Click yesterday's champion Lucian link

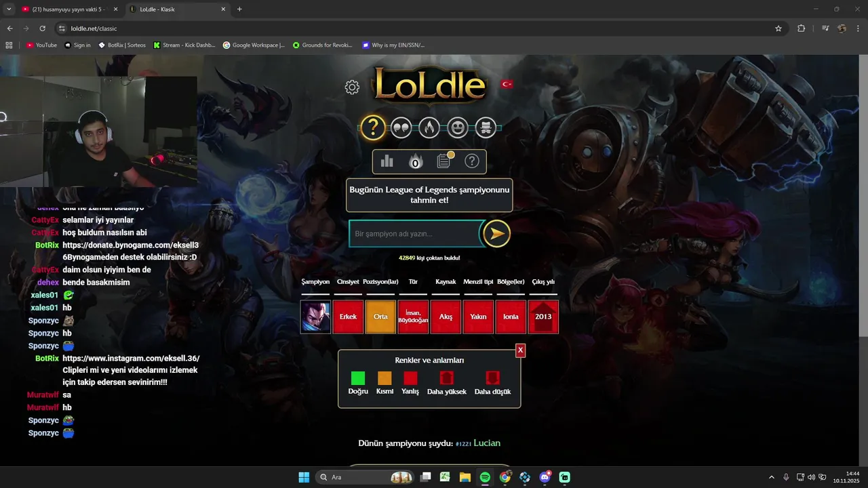click(487, 443)
